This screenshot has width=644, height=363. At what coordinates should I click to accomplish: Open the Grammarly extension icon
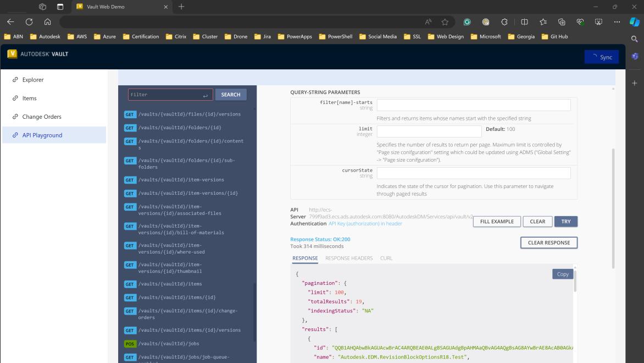coord(467,22)
